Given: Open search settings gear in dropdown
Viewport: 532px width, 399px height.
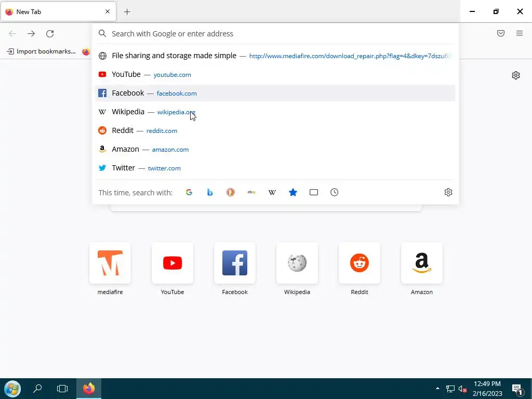Looking at the screenshot, I should (448, 192).
